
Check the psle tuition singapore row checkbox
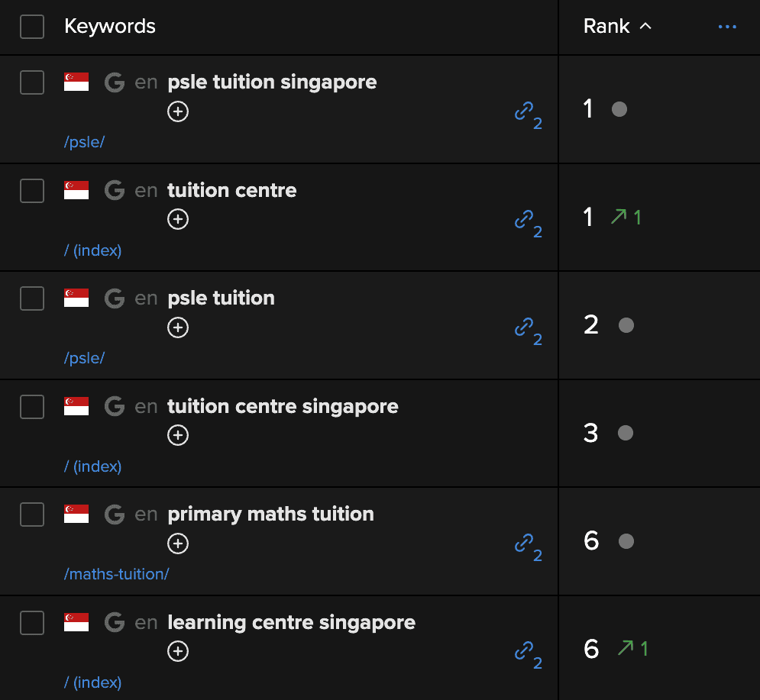32,82
